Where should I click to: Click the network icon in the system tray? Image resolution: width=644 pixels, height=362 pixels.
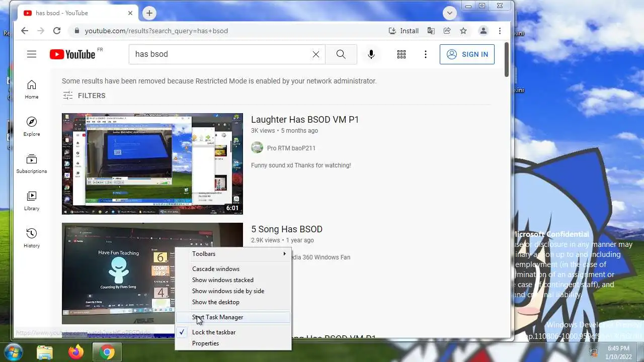pos(594,352)
